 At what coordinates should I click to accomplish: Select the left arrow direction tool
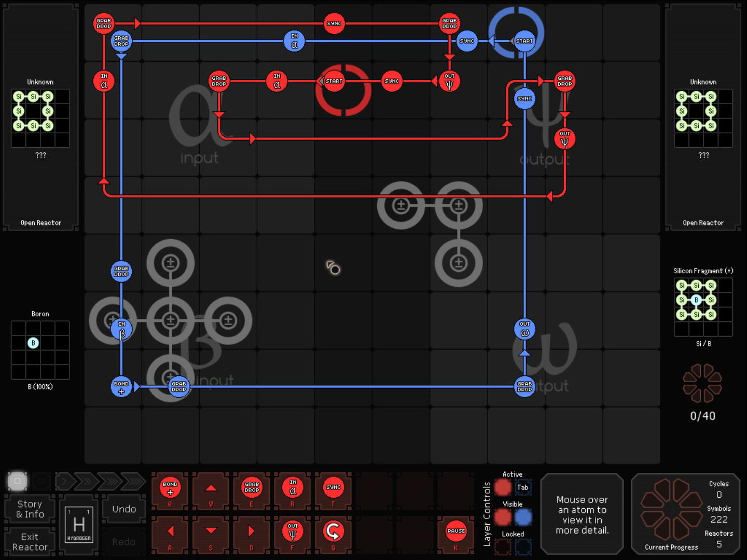click(x=170, y=531)
